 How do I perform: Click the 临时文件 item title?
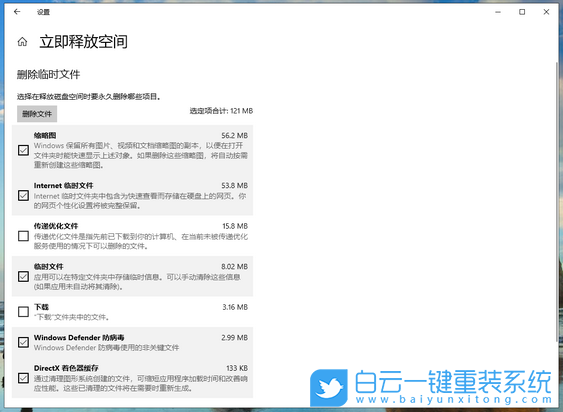click(x=48, y=267)
